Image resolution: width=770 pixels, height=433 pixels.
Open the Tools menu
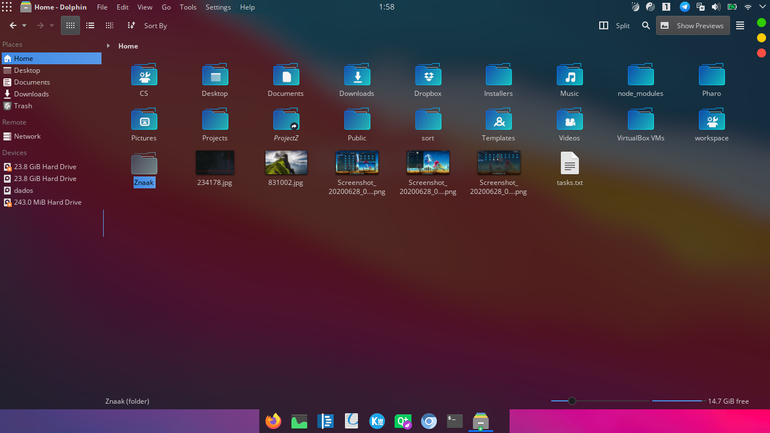click(x=188, y=7)
